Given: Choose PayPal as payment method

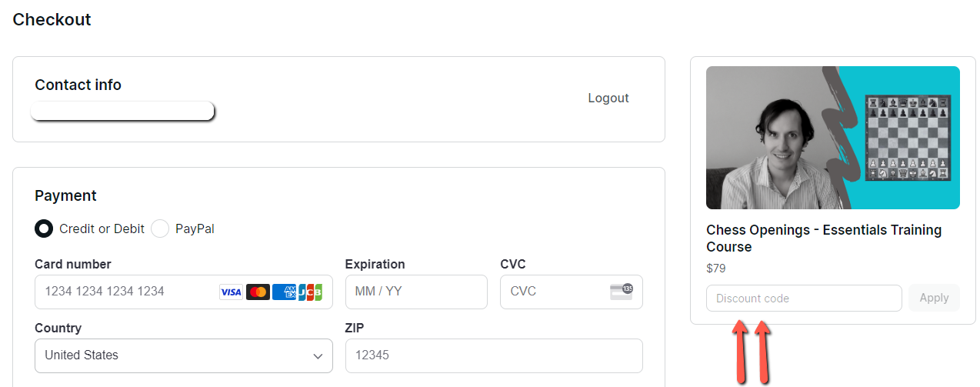Looking at the screenshot, I should (160, 229).
